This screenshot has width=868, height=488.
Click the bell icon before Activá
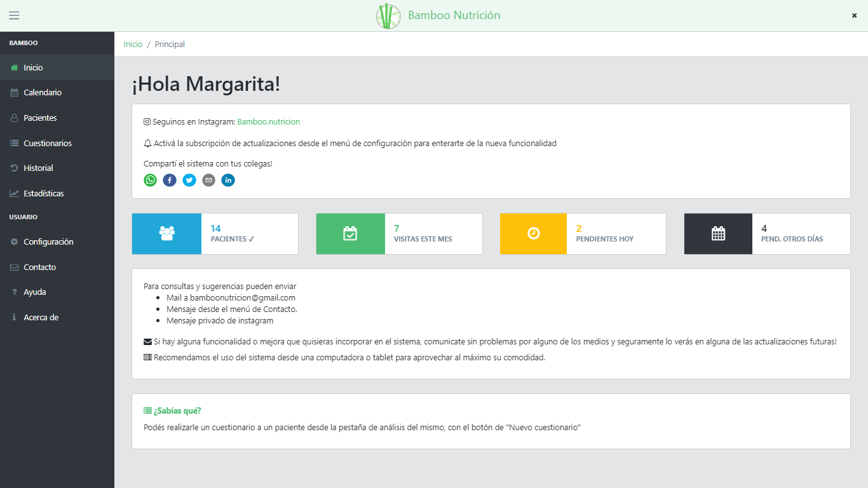[x=147, y=144]
